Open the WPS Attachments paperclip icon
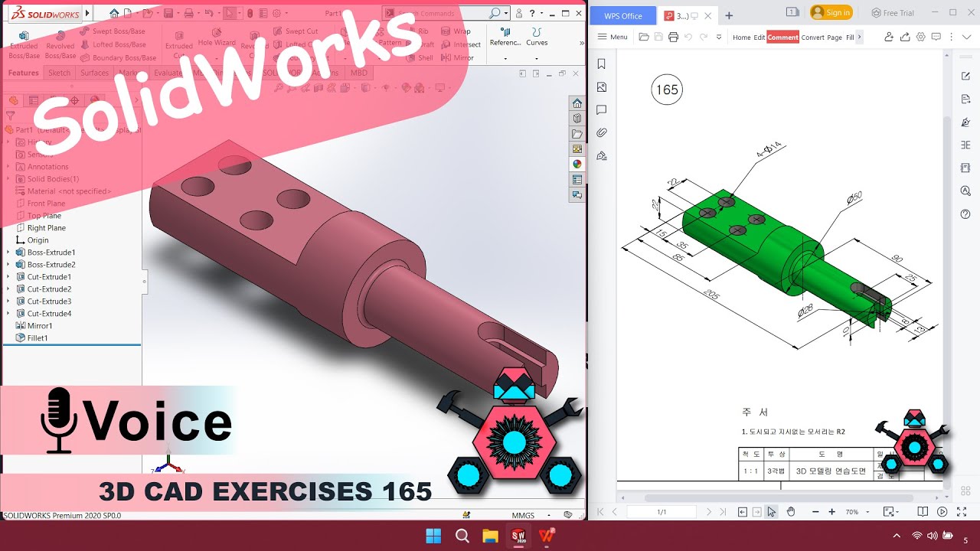The width and height of the screenshot is (980, 551). pyautogui.click(x=602, y=132)
